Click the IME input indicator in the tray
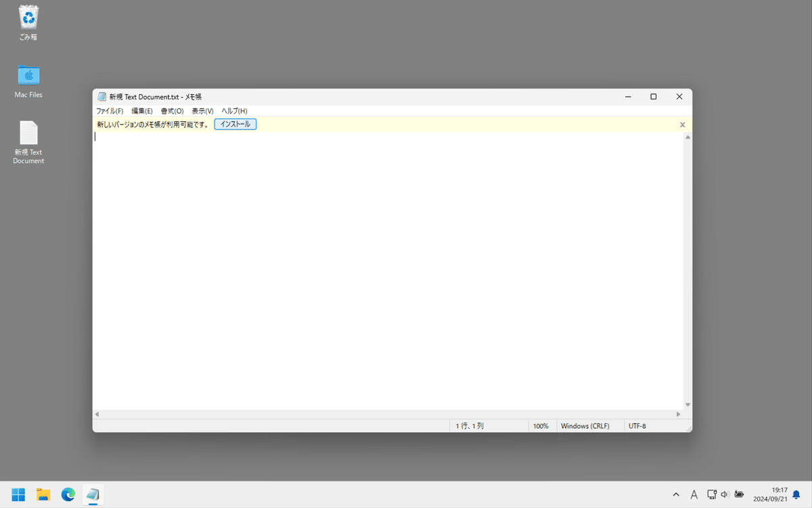Screen dimensions: 812x508 pyautogui.click(x=694, y=494)
